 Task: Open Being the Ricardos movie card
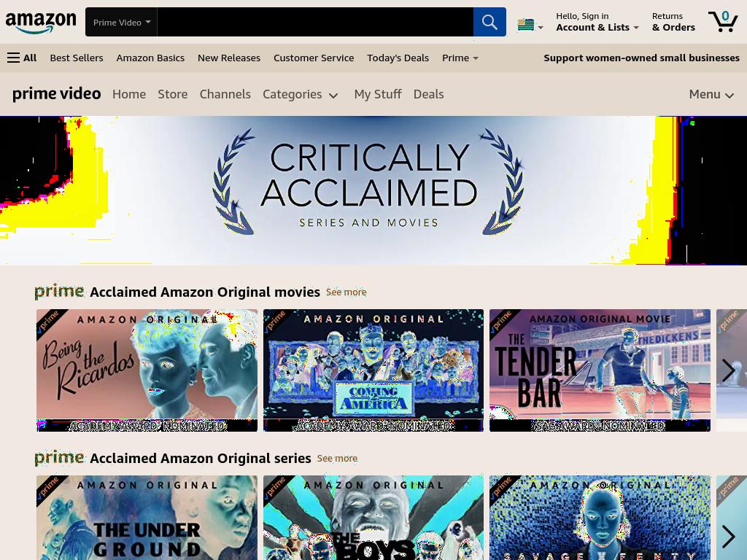click(x=147, y=370)
